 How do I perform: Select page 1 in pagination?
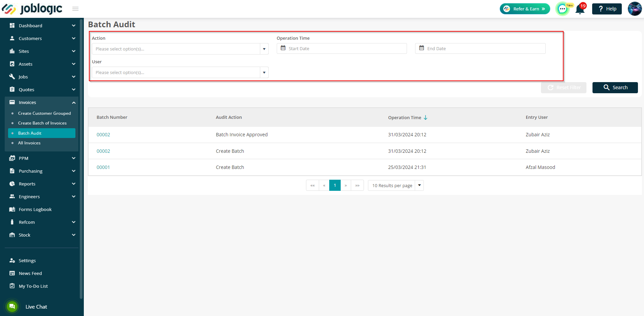click(x=335, y=185)
